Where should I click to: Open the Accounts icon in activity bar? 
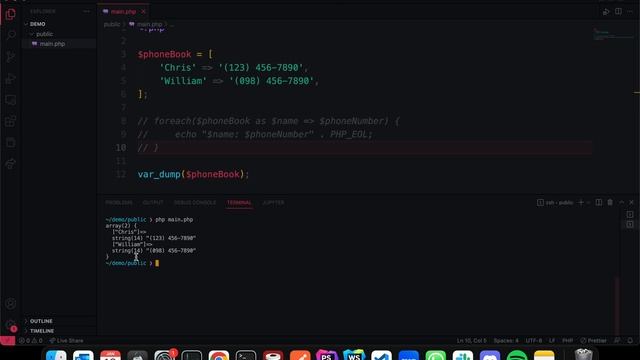(11, 304)
